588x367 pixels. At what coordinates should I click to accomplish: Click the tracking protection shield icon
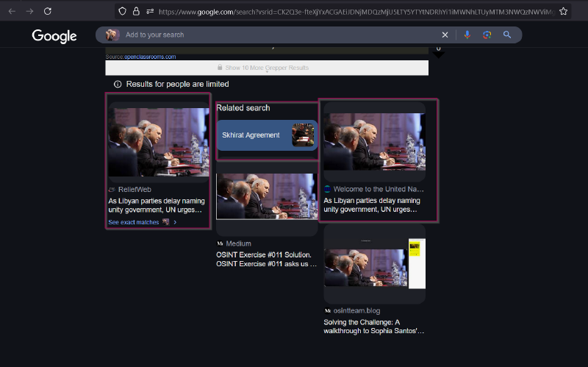coord(123,11)
